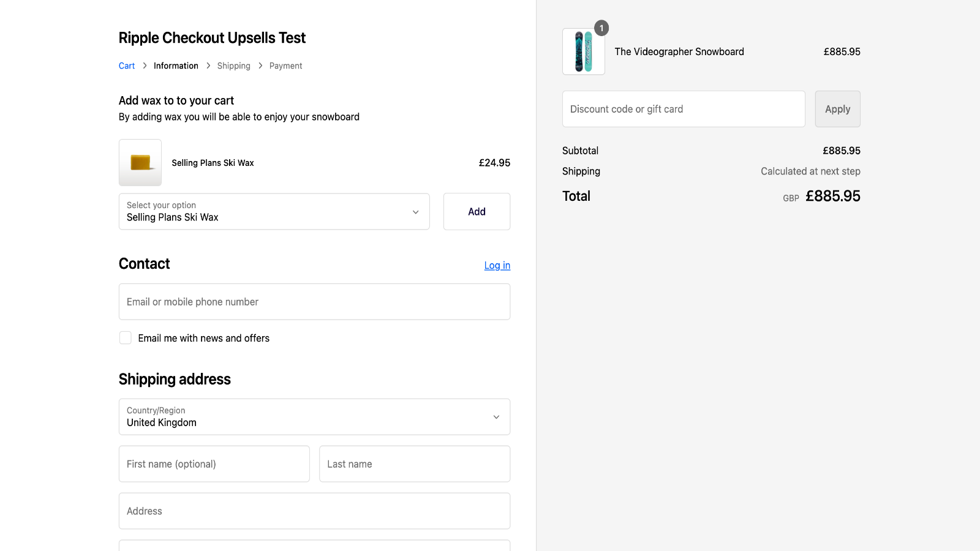
Task: Go back to Cart in breadcrumb
Action: coord(127,66)
